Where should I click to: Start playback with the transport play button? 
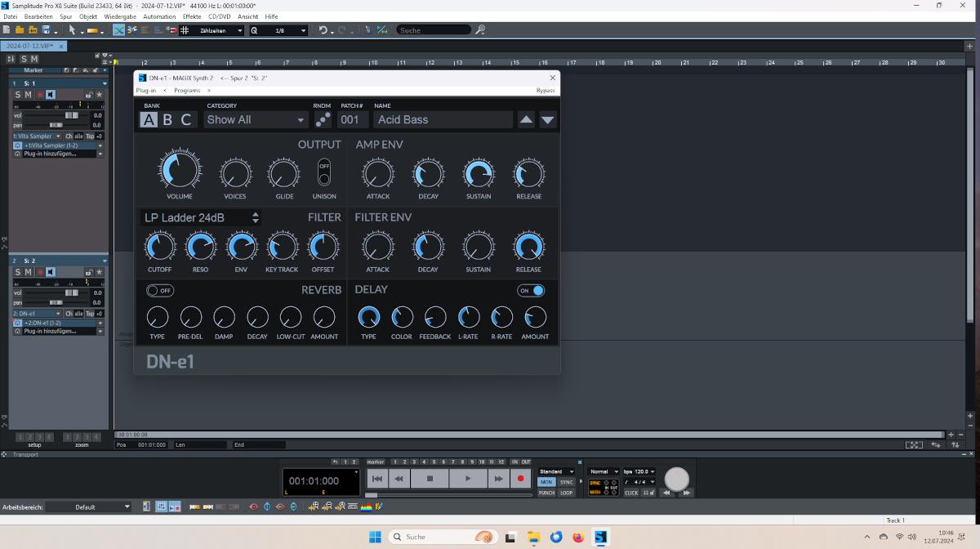(x=467, y=480)
